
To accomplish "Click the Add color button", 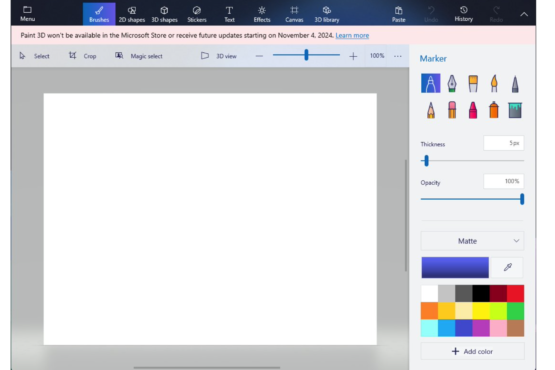I will 472,351.
